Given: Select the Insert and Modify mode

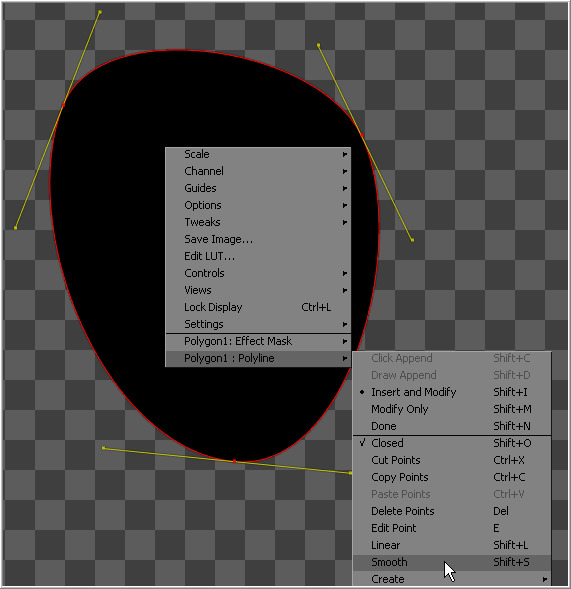Looking at the screenshot, I should coord(452,392).
